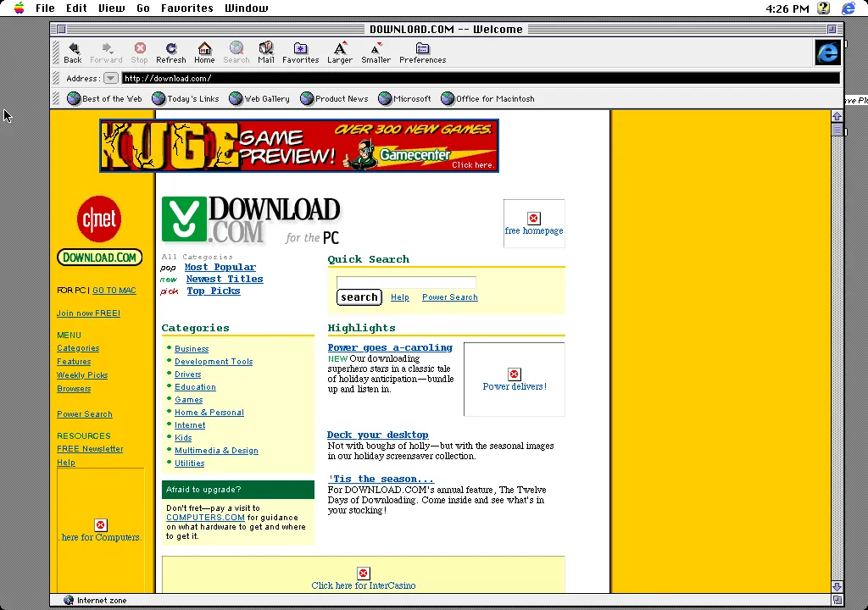Click the Smaller text size icon
Screen dimensions: 868x610
coord(376,51)
